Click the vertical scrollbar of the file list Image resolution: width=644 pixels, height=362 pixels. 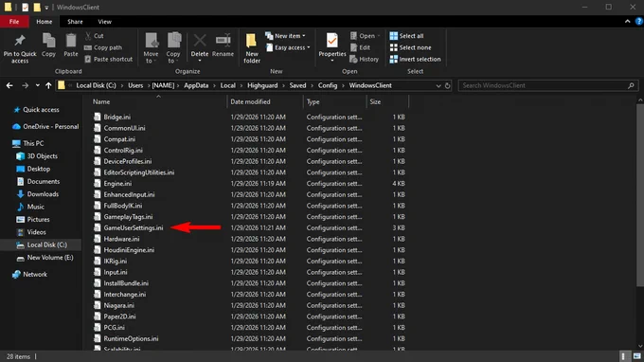[640, 195]
